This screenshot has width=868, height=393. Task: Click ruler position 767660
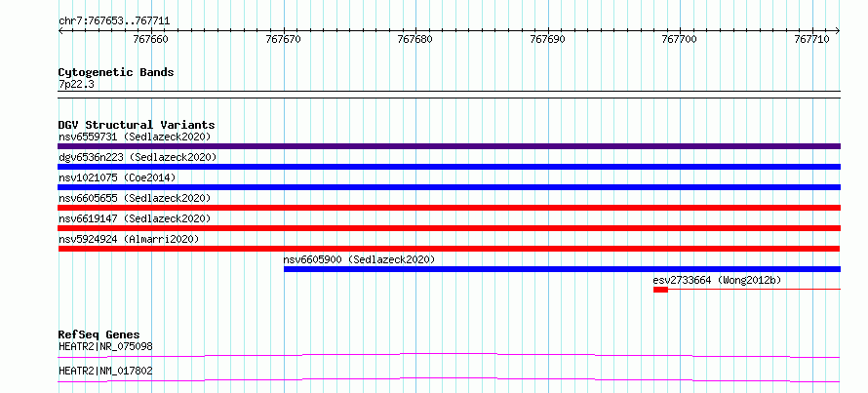pos(151,39)
